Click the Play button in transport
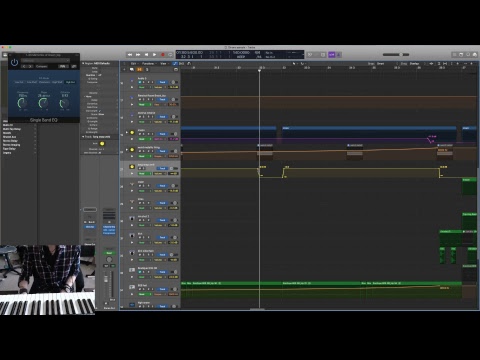This screenshot has width=480, height=360. click(x=154, y=55)
